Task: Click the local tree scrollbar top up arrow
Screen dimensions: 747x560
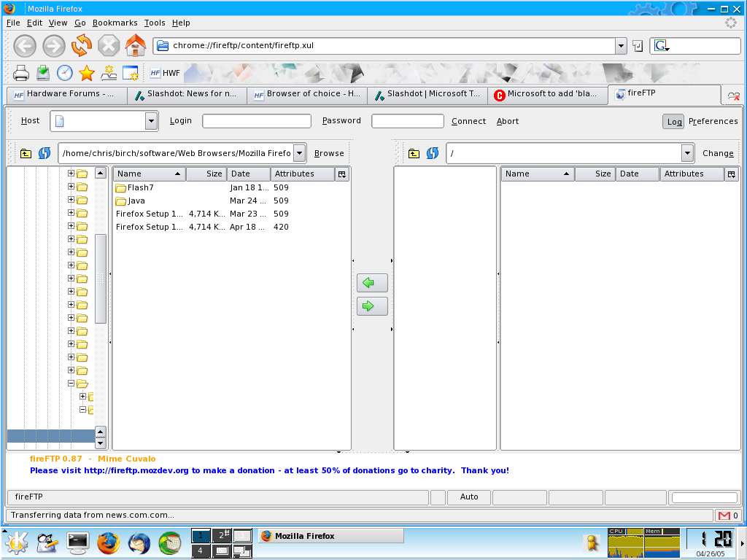Action: [101, 173]
